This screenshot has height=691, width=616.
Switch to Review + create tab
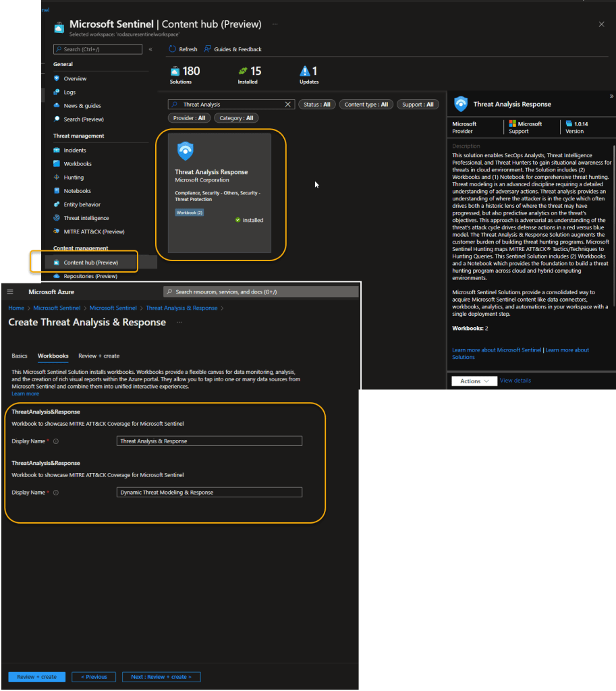click(x=99, y=356)
